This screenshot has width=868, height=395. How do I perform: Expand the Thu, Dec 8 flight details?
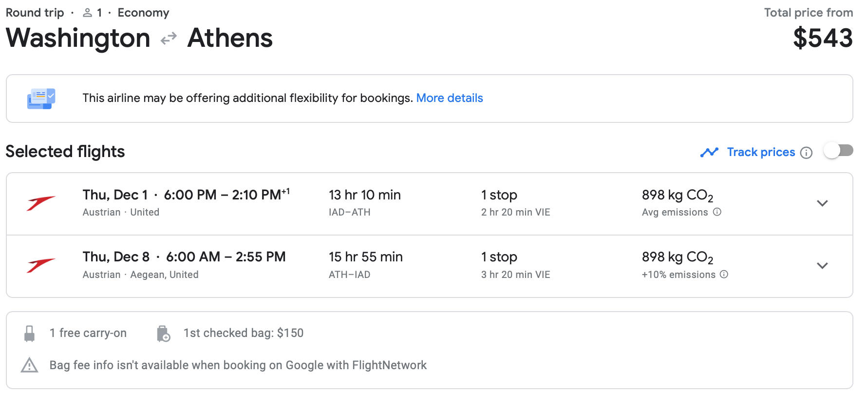(x=822, y=266)
